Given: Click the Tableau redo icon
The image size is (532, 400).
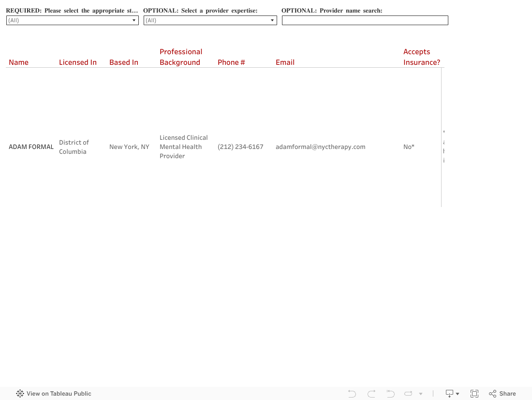Looking at the screenshot, I should pyautogui.click(x=371, y=394).
